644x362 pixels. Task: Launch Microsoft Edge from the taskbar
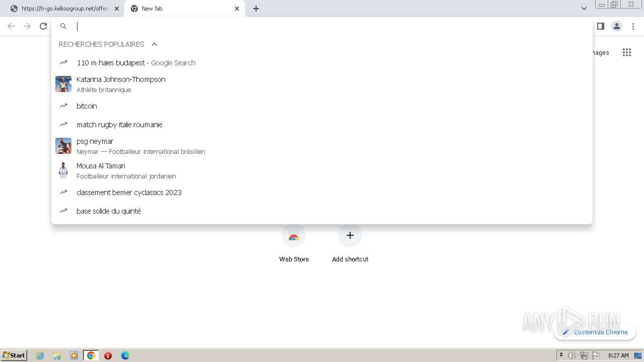point(125,355)
